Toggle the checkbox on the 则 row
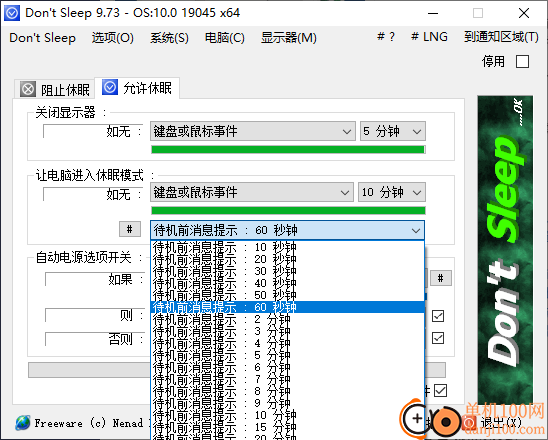This screenshot has width=548, height=440. click(x=438, y=316)
